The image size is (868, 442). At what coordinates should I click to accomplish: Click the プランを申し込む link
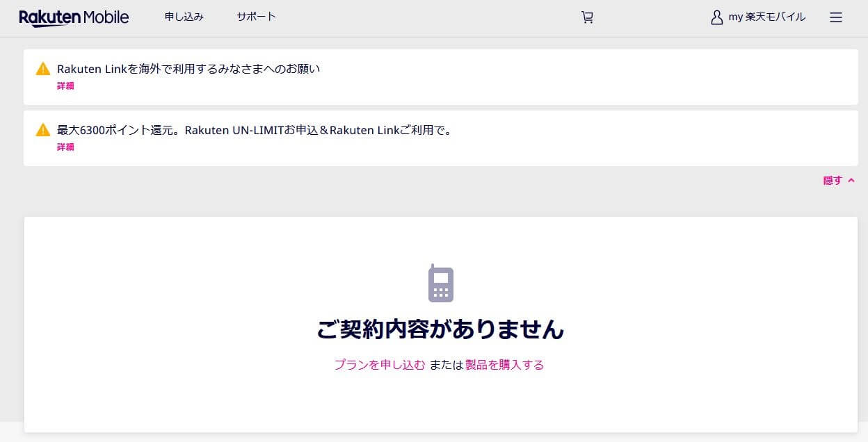(x=379, y=365)
